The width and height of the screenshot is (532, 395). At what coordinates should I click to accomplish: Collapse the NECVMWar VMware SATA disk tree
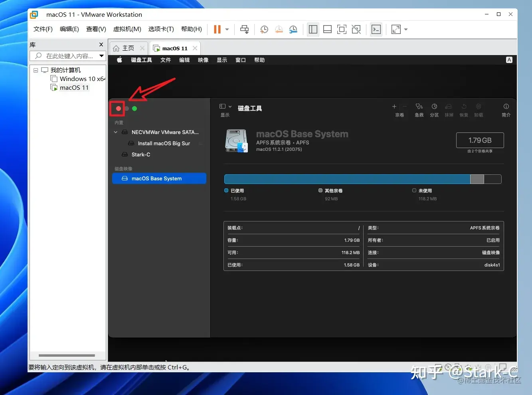pos(116,132)
